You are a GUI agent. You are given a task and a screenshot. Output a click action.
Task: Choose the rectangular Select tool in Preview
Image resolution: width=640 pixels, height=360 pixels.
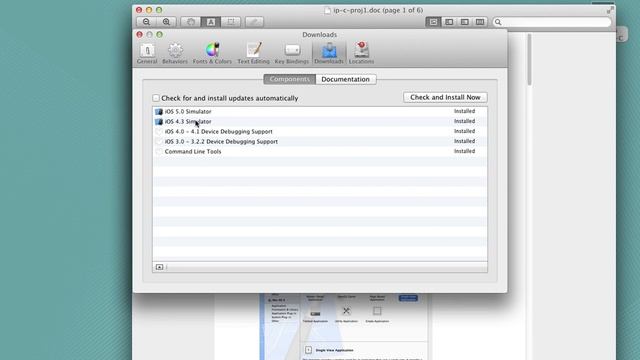tap(231, 22)
